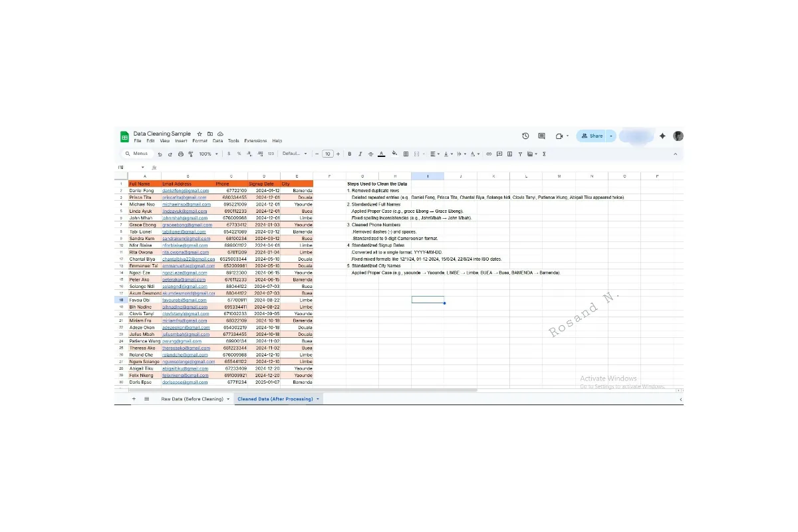Toggle strikethrough formatting

tap(370, 154)
